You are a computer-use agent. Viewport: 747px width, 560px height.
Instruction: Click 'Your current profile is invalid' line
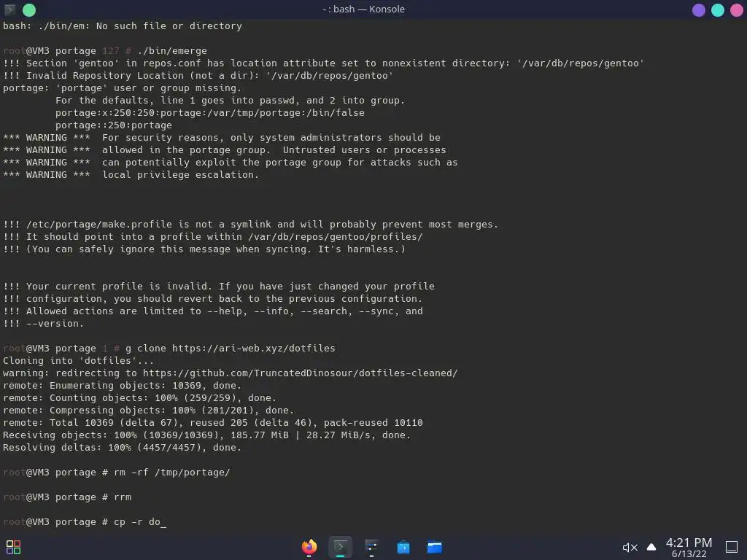219,286
